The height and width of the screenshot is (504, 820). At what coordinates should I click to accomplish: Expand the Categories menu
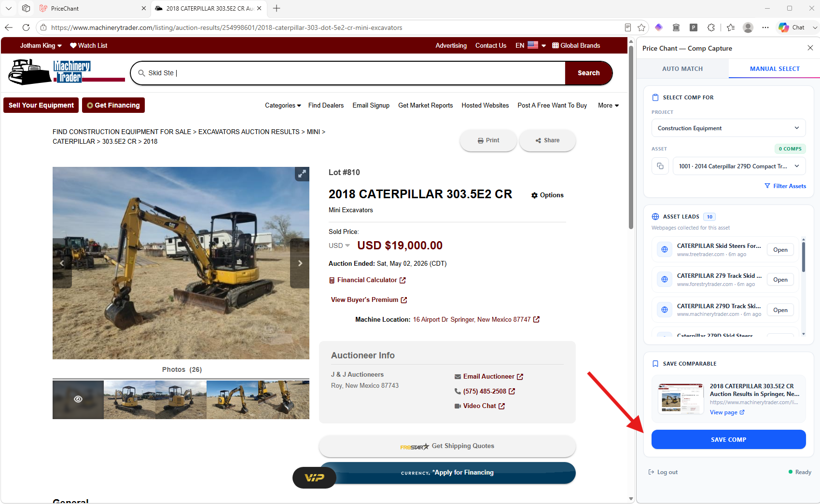[x=283, y=105]
